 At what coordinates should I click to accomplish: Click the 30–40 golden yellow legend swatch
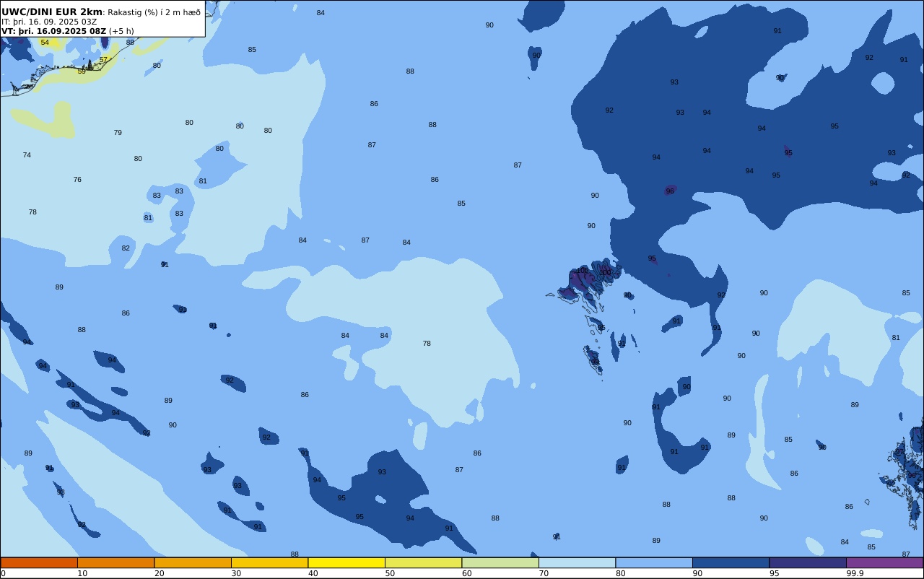(x=269, y=562)
